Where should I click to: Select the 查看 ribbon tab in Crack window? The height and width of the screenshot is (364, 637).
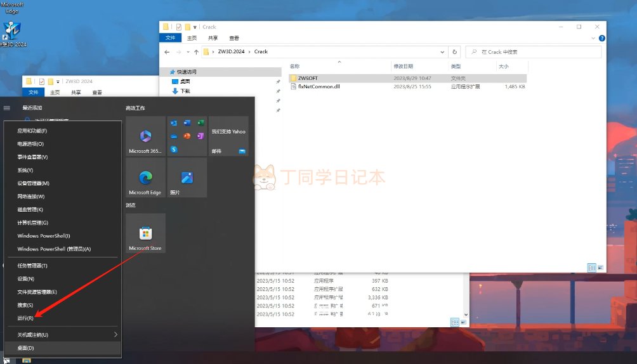coord(234,38)
